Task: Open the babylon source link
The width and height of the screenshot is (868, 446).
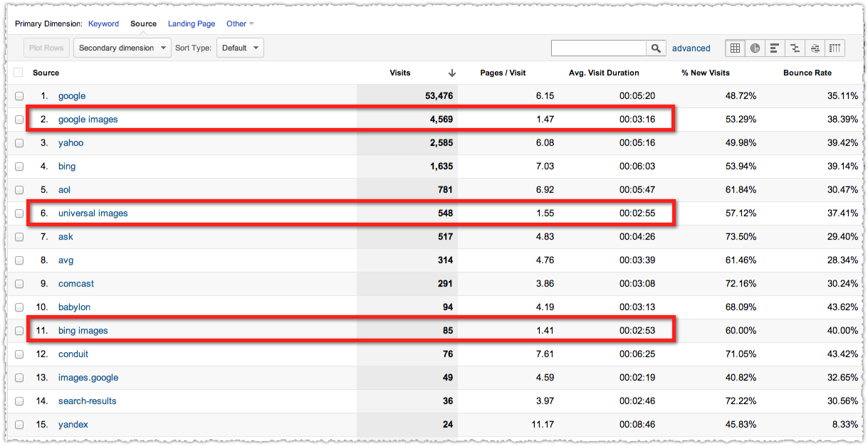Action: 74,307
